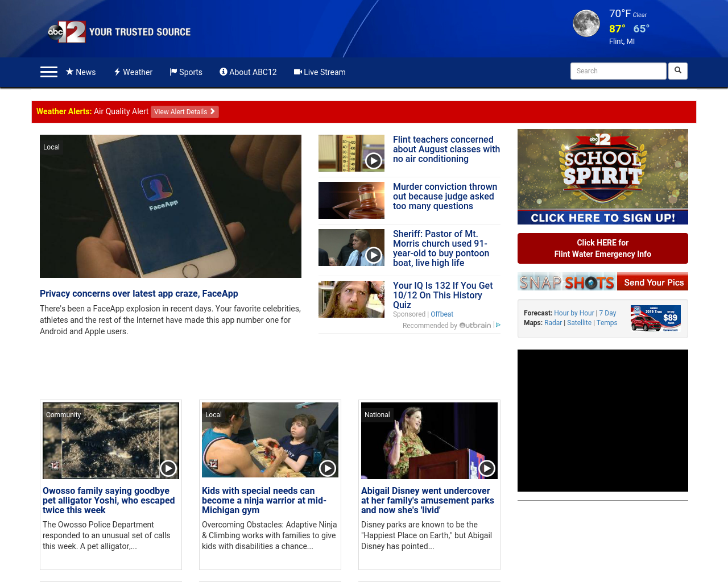Click the moon phase weather icon

coord(586,23)
